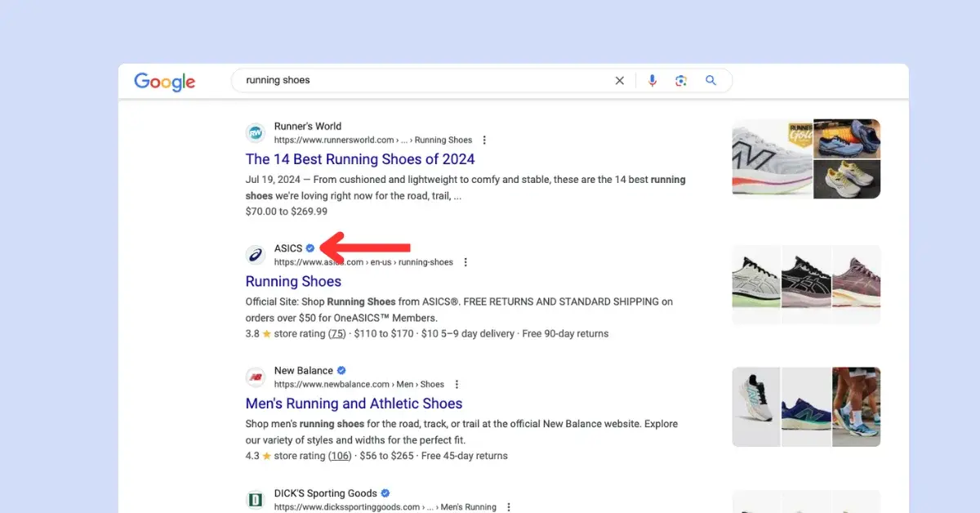980x513 pixels.
Task: Click the New Balance verified checkmark
Action: (x=341, y=371)
